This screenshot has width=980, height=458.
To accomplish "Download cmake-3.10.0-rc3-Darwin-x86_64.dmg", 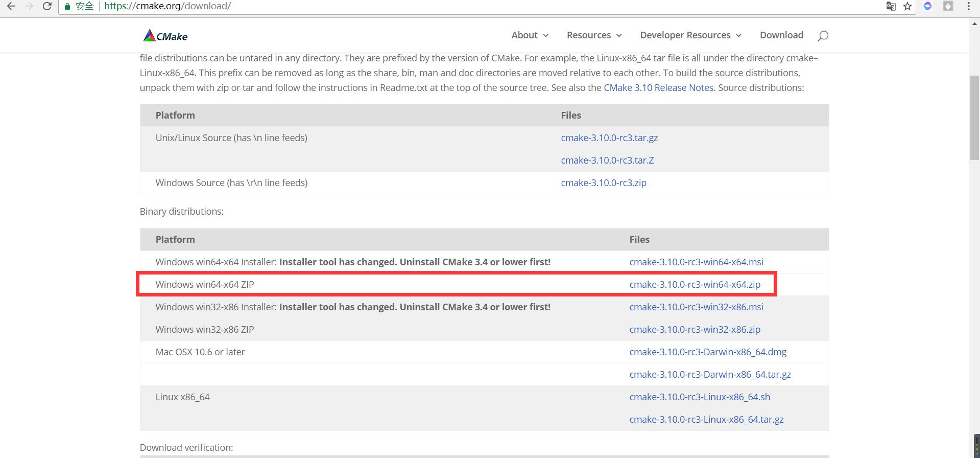I will pyautogui.click(x=708, y=352).
